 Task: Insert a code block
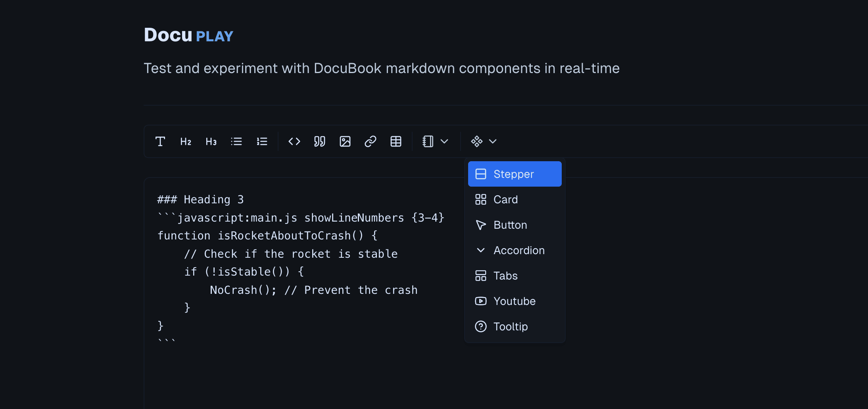tap(294, 142)
